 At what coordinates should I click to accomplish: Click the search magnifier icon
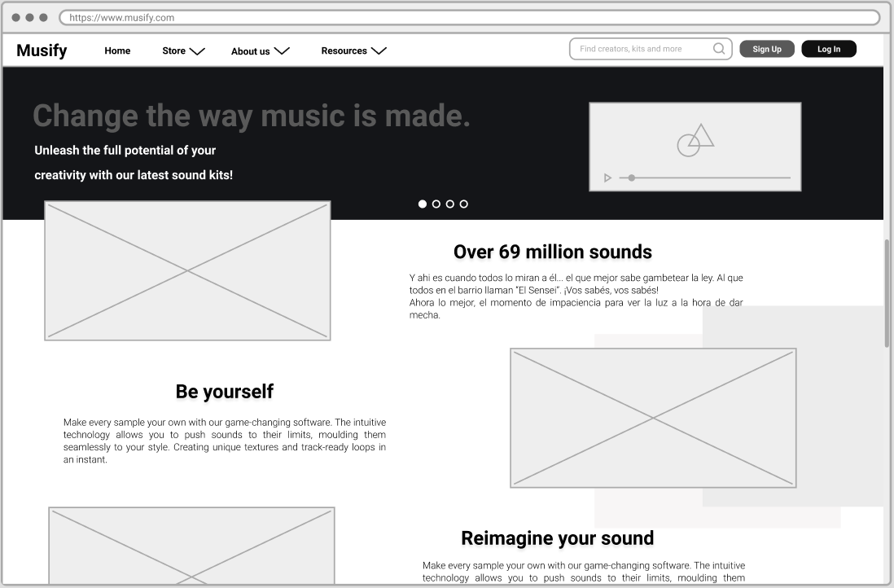(719, 49)
